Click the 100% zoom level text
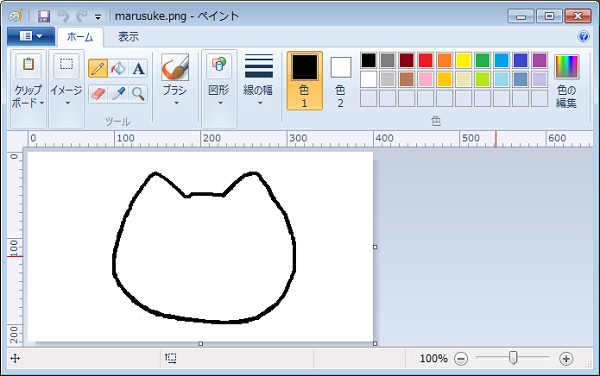This screenshot has width=600, height=376. (x=434, y=359)
